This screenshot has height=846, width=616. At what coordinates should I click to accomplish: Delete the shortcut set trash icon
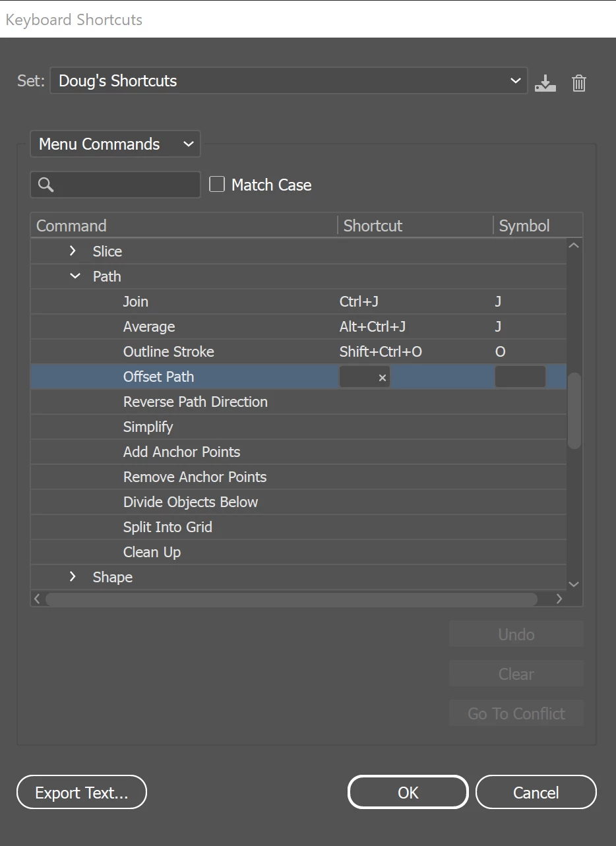[579, 83]
